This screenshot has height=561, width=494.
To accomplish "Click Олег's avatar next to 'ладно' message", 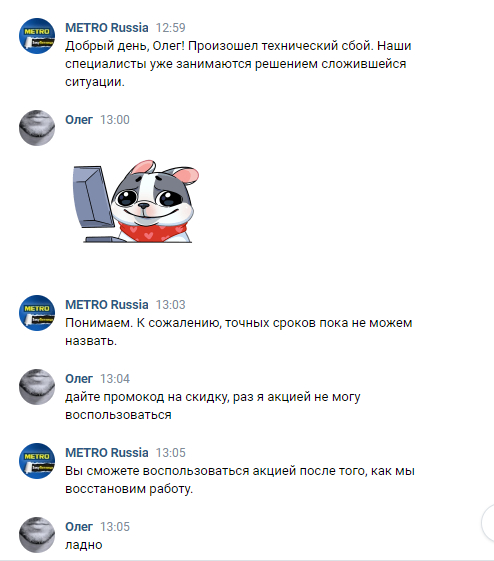I will (x=37, y=535).
